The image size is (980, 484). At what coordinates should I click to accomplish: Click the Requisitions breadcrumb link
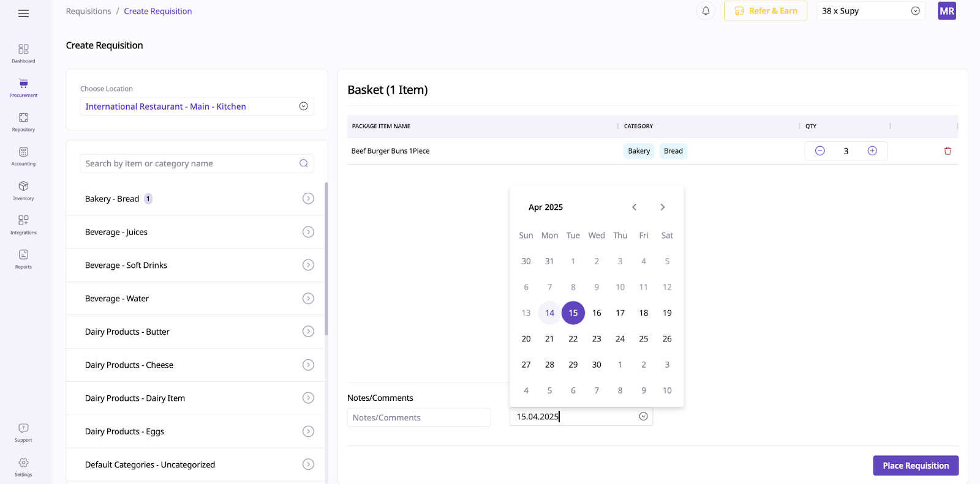89,11
